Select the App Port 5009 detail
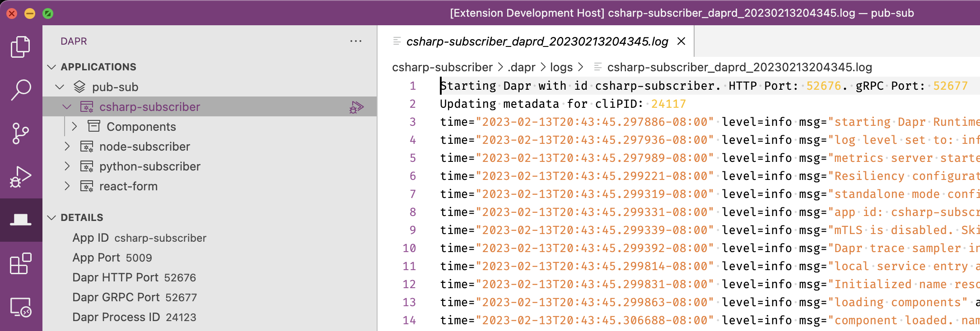This screenshot has width=980, height=331. point(112,257)
